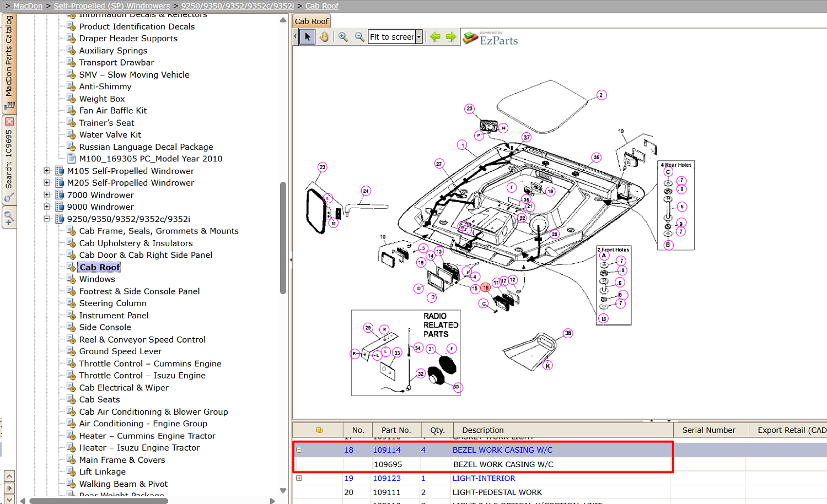This screenshot has width=827, height=504.
Task: Click the parts tree horizontal scrollbar thumb
Action: (99, 501)
